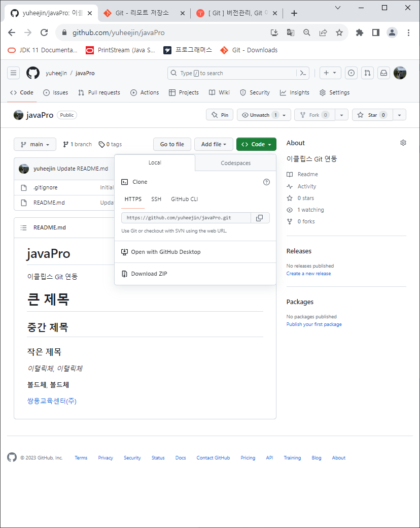This screenshot has height=528, width=420.
Task: Reload the page
Action: click(44, 32)
